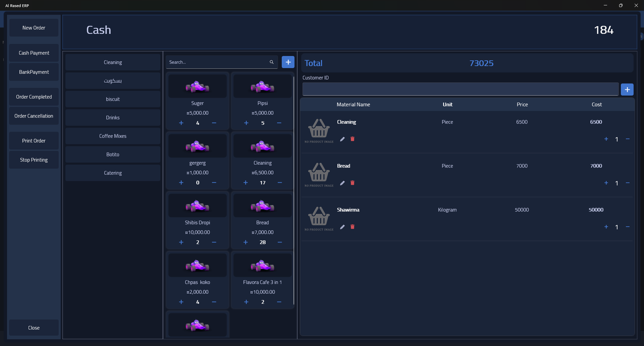Decrease Cleaning quantity in order list

click(627, 139)
